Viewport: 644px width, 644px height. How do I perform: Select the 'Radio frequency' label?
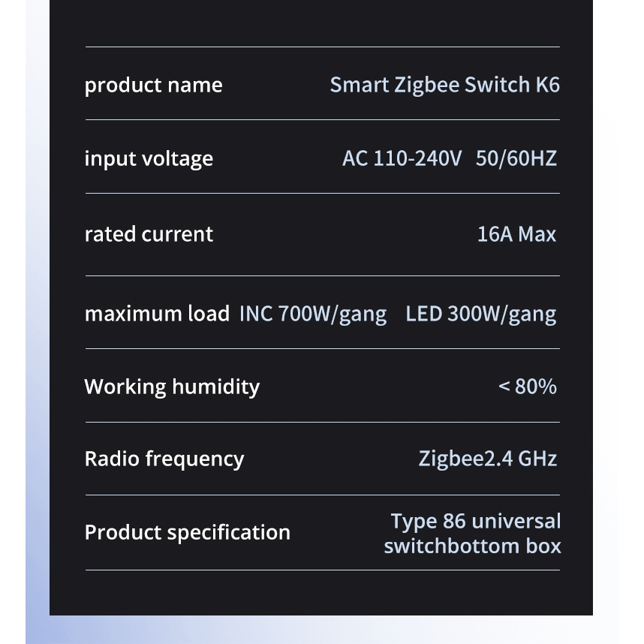point(164,459)
